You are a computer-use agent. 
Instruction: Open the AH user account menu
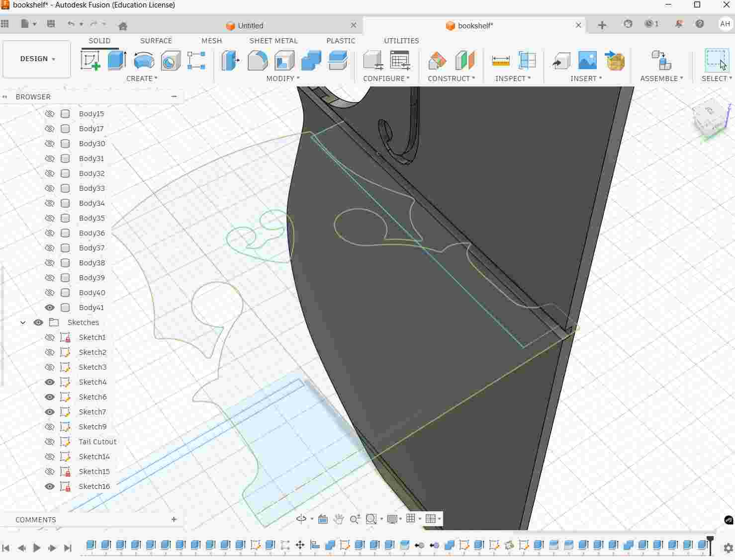pos(725,24)
